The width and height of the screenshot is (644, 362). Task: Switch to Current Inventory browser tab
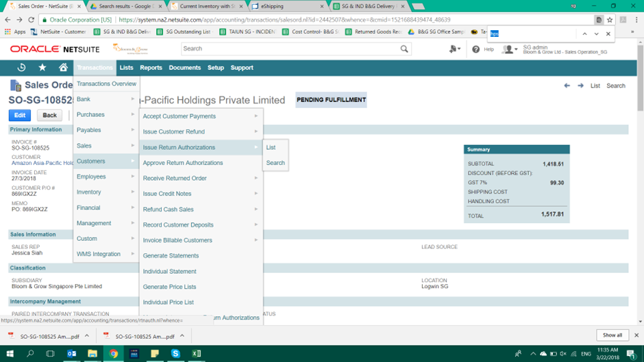[x=208, y=6]
